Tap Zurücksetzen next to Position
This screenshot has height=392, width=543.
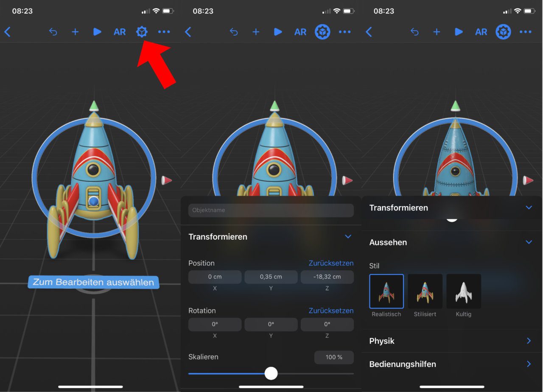[x=330, y=263]
